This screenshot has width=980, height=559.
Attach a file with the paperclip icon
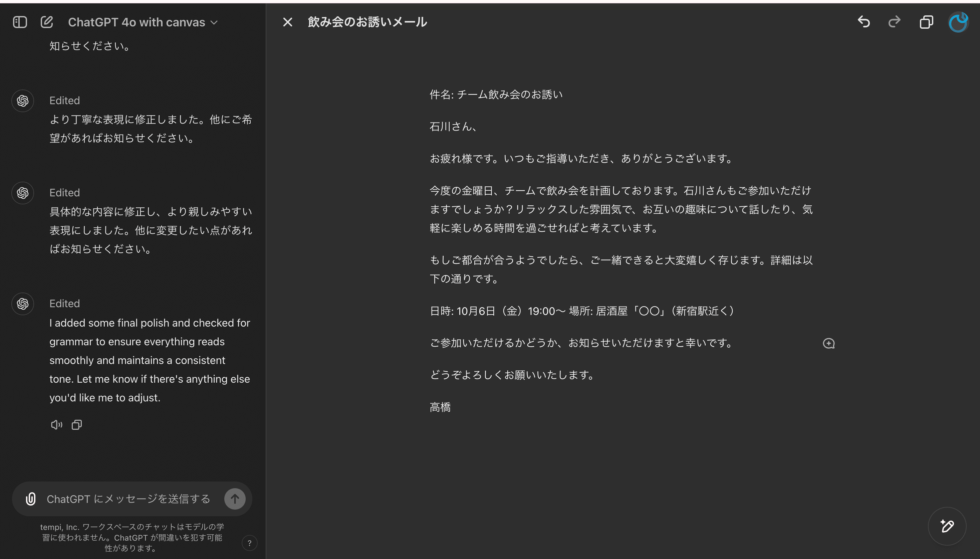(x=31, y=499)
